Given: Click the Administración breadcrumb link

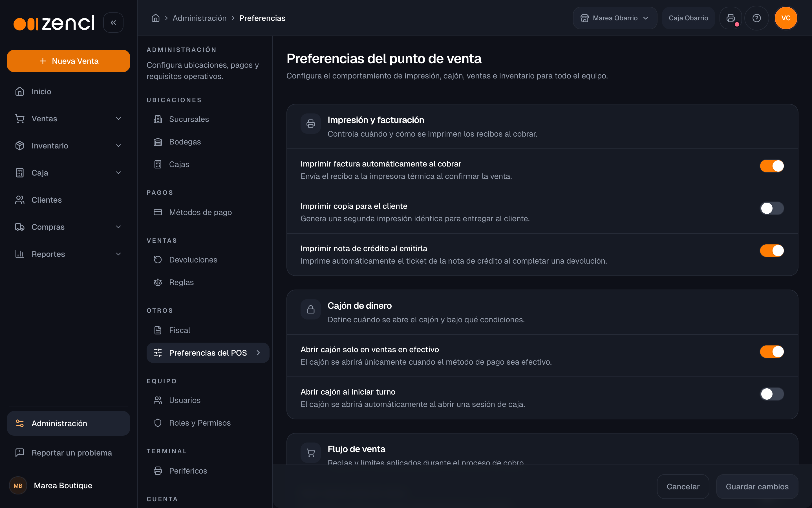Looking at the screenshot, I should pyautogui.click(x=199, y=18).
